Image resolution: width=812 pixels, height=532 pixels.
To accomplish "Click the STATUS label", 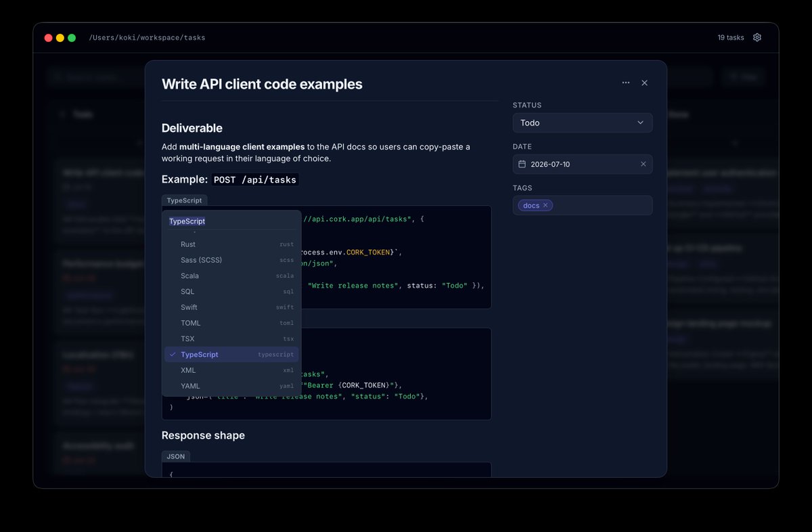I will 527,106.
